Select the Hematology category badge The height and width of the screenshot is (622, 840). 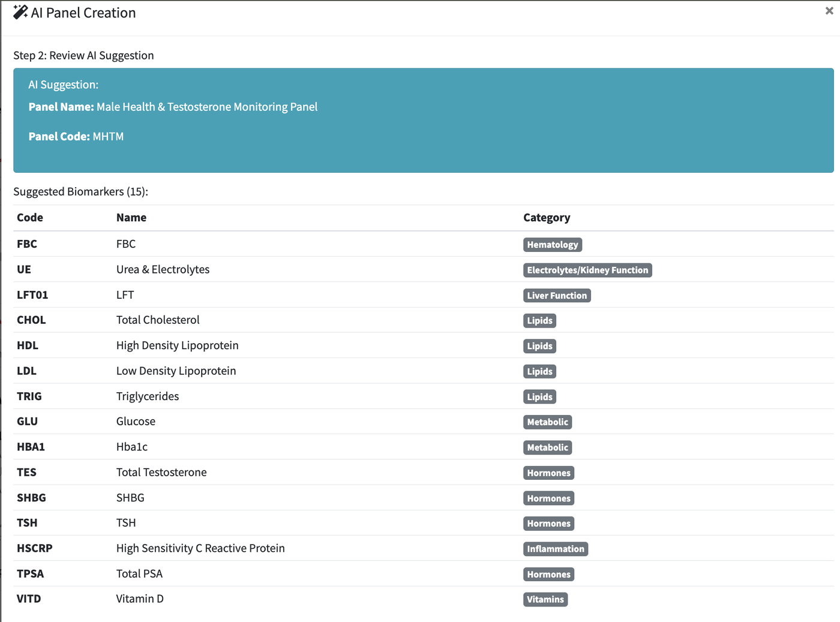coord(553,245)
